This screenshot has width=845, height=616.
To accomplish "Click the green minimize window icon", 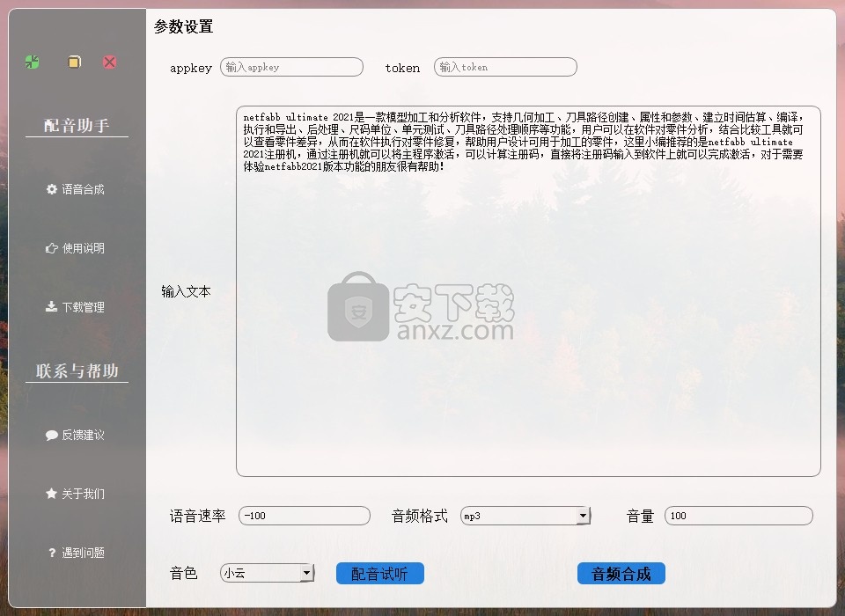I will pyautogui.click(x=33, y=62).
